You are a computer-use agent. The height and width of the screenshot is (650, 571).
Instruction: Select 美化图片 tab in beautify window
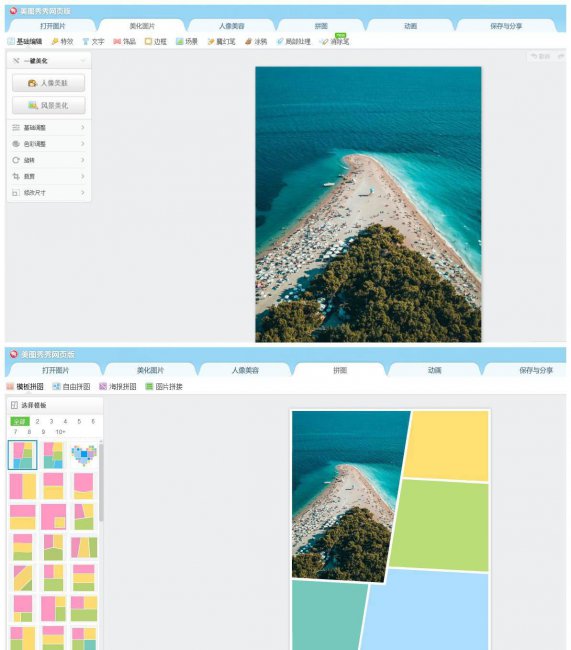[142, 26]
